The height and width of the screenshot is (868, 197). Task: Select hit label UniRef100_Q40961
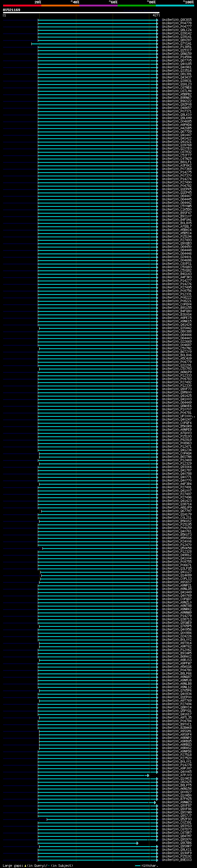177,67
